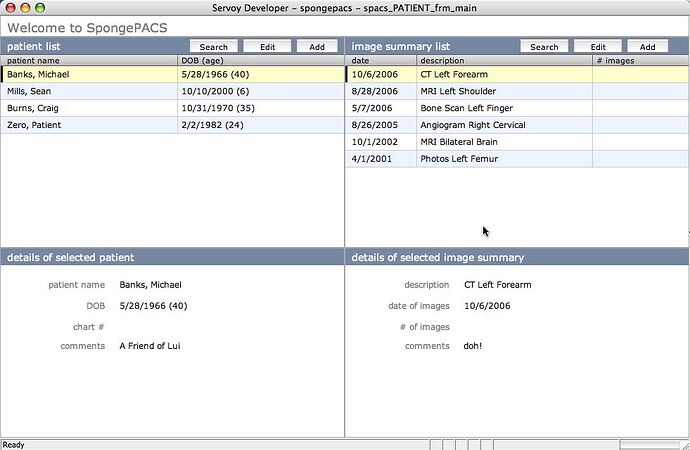
Task: Click 'details of selected image summary' header
Action: 437,257
